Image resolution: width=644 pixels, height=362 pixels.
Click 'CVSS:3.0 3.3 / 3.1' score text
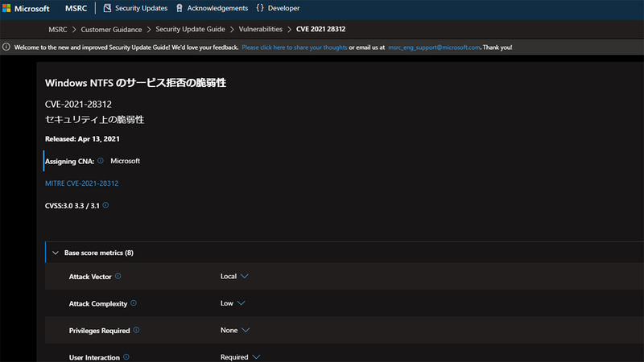click(x=72, y=206)
